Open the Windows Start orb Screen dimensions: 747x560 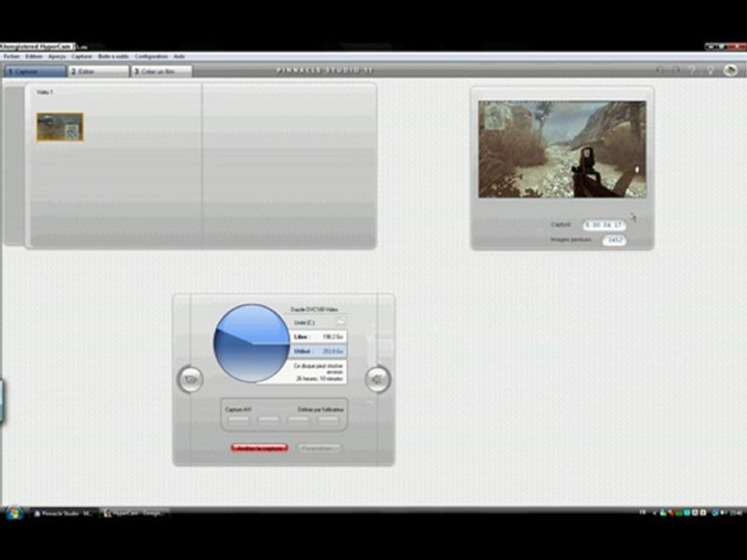pos(14,513)
